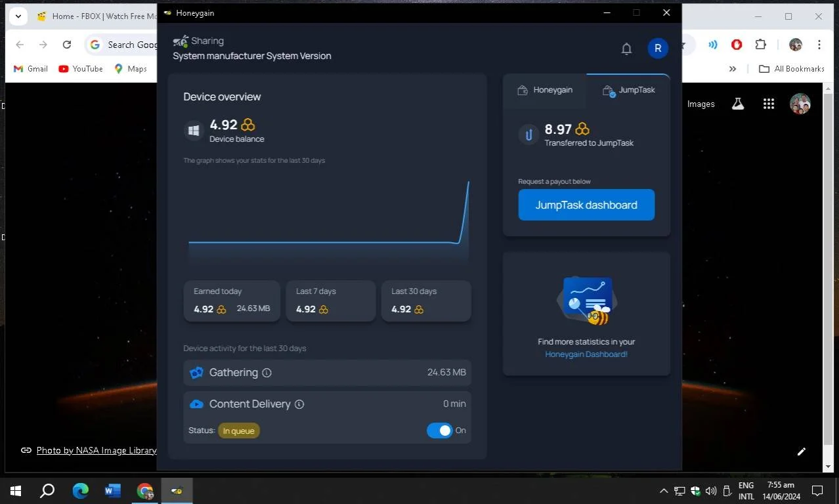Launch Microsoft Edge from taskbar
The image size is (839, 504).
pyautogui.click(x=81, y=491)
